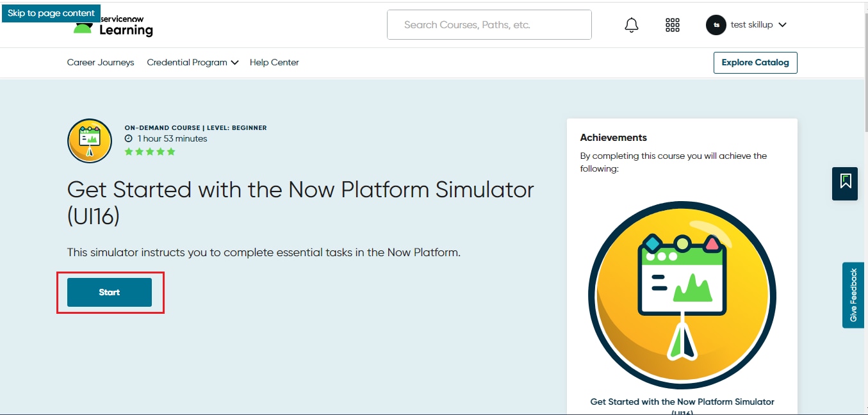Toggle the bookmark icon on the right edge
This screenshot has height=415, width=868.
point(844,183)
